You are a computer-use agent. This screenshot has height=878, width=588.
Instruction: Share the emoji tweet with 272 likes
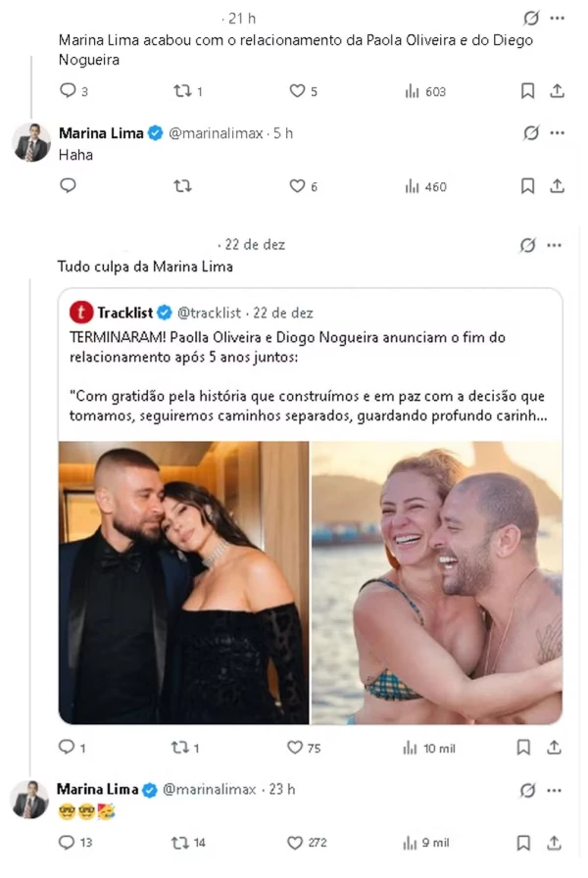(557, 843)
